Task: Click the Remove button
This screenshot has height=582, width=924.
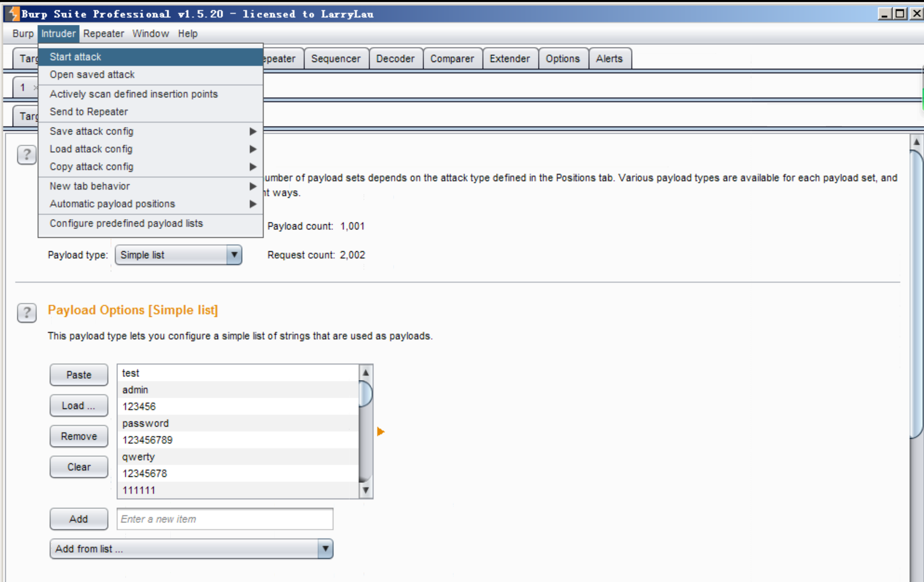Action: [79, 436]
